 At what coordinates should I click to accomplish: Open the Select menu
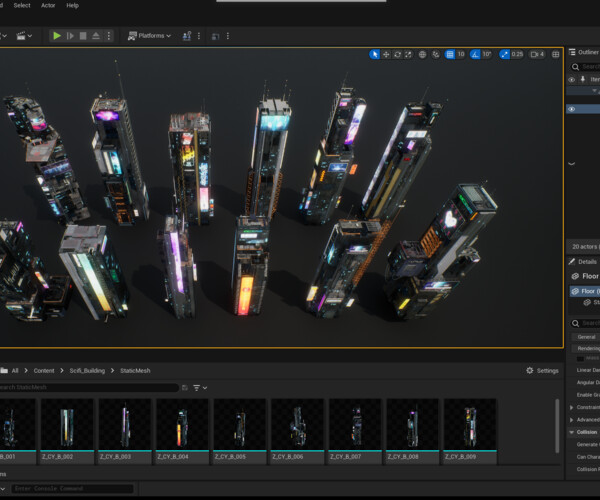click(x=22, y=5)
